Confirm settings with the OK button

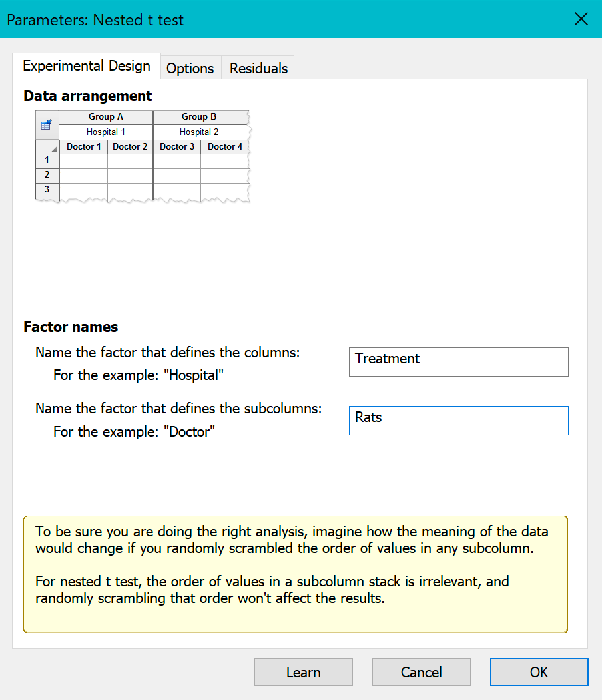539,672
